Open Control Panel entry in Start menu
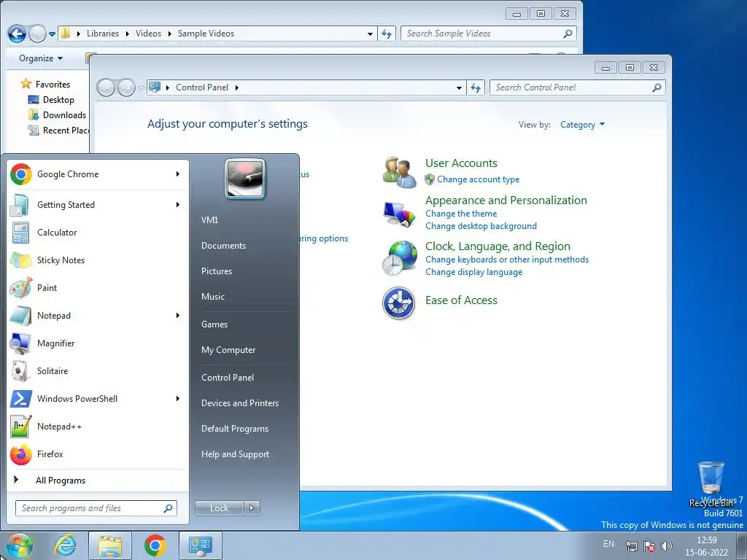This screenshot has width=747, height=560. [x=228, y=378]
